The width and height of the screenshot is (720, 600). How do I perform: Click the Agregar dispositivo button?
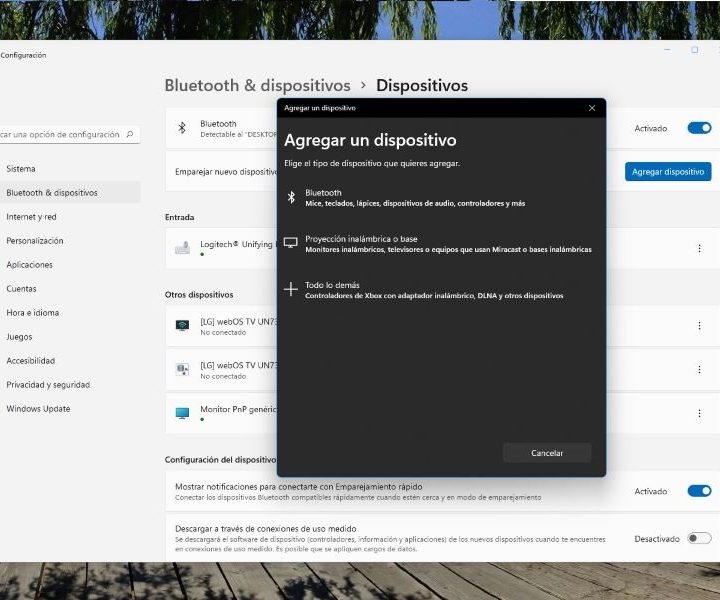[668, 172]
